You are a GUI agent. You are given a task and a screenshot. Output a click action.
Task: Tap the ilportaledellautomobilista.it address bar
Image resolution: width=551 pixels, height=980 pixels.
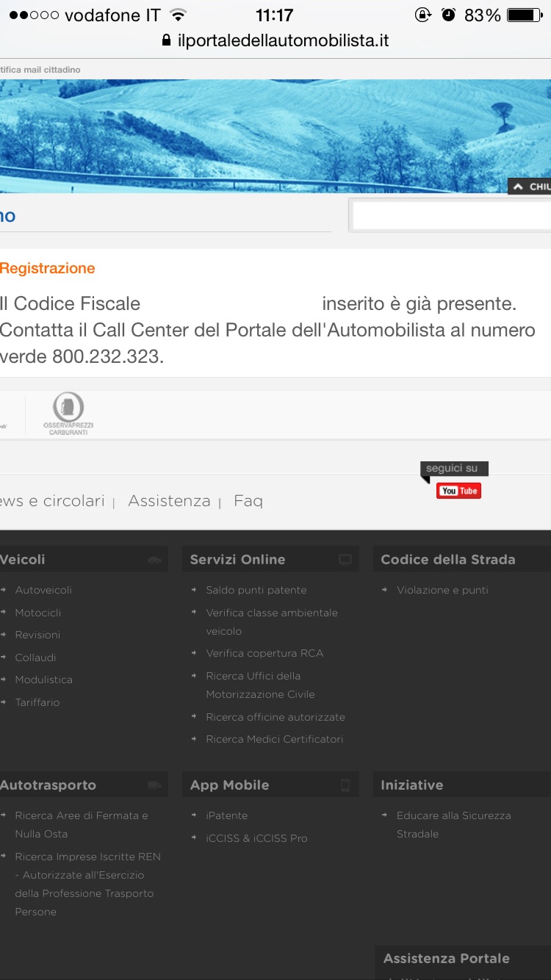(283, 40)
